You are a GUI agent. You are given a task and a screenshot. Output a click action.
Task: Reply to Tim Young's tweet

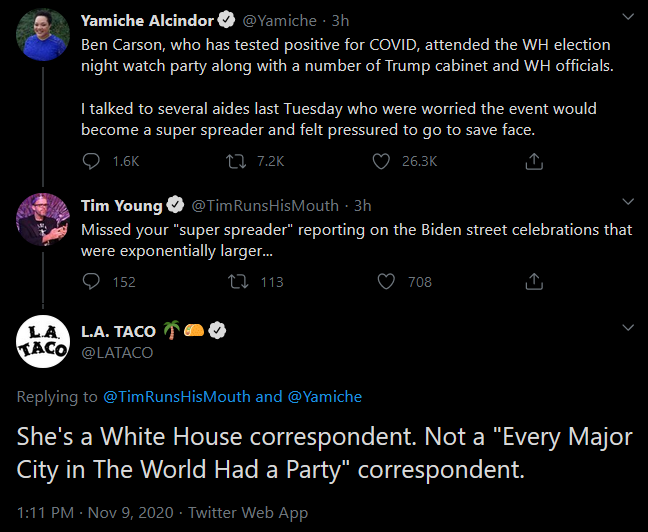pyautogui.click(x=91, y=282)
